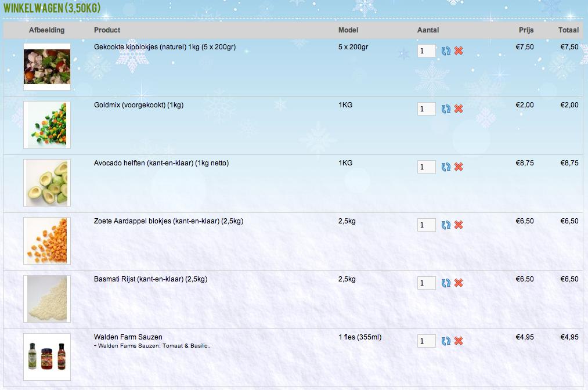Click the Walden Farm Sauzen quantity input

coord(426,341)
